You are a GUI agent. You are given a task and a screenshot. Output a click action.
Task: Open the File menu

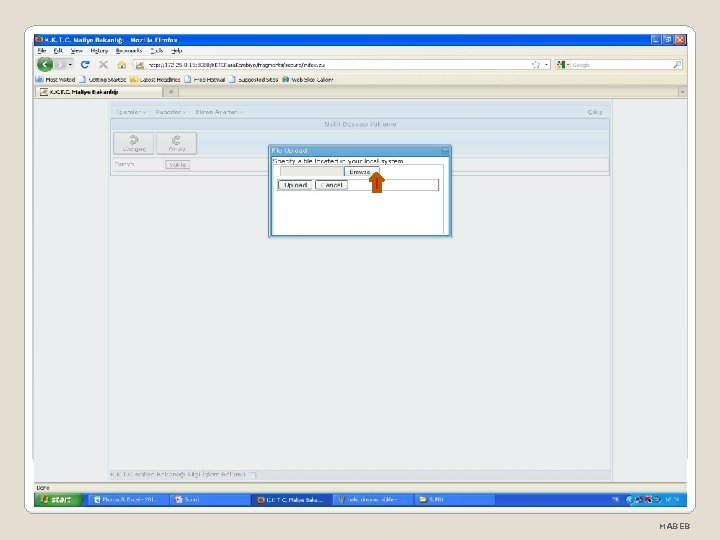(42, 51)
